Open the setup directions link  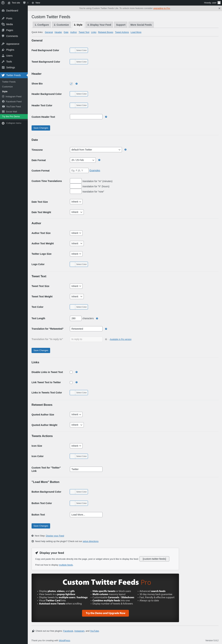pos(91,541)
